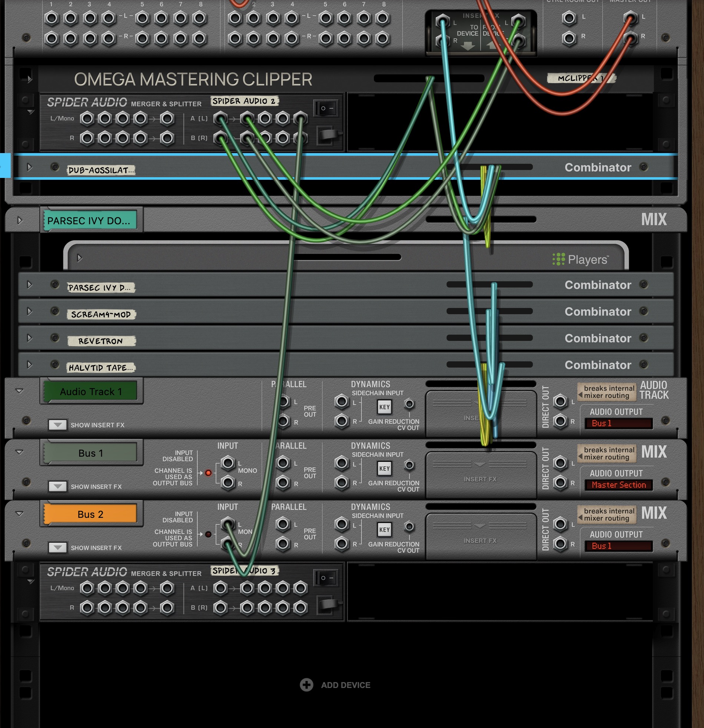Click the ADD DEVICE plus icon

[306, 685]
